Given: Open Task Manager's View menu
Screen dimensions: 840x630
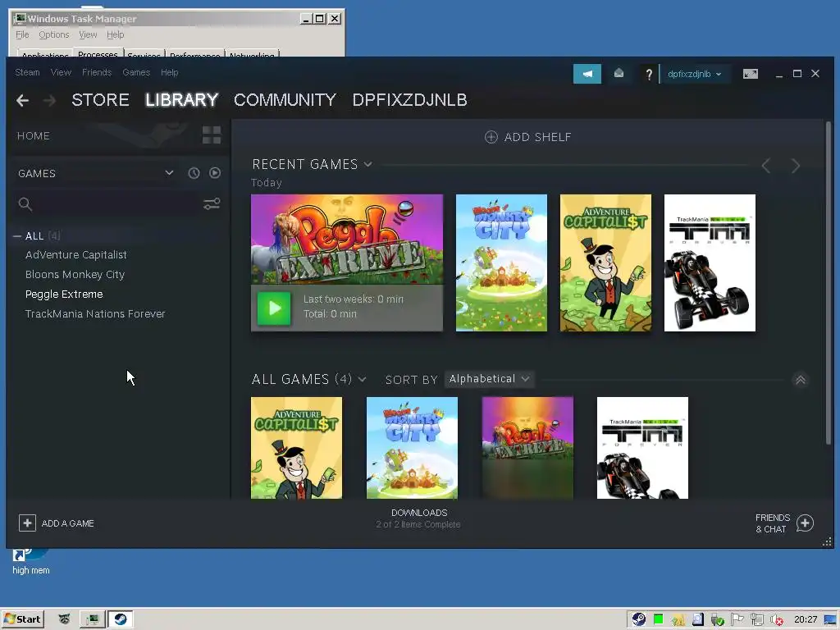Looking at the screenshot, I should click(88, 34).
